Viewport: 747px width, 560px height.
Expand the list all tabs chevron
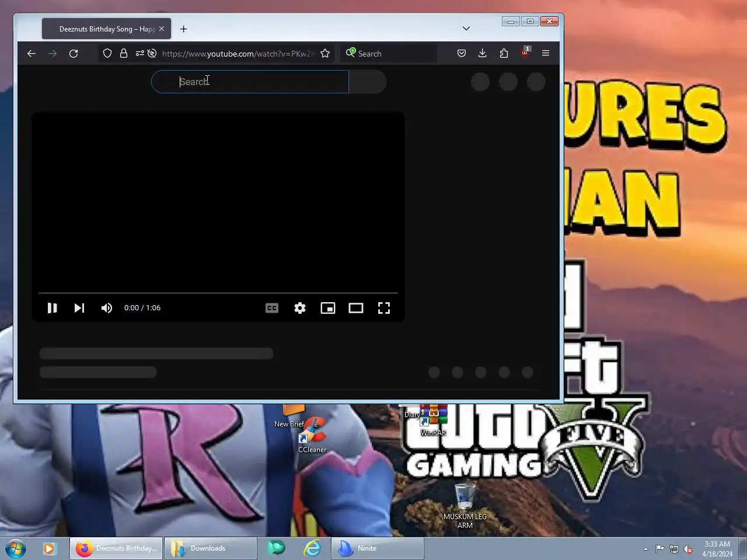(x=466, y=28)
